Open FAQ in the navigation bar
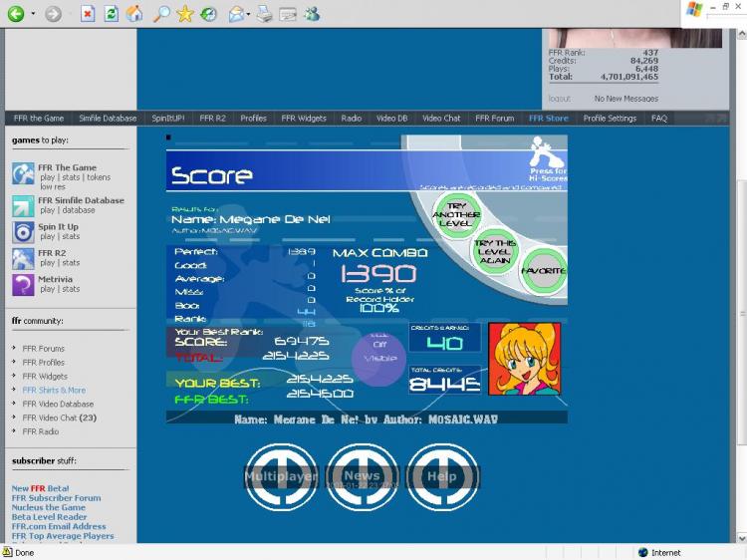The image size is (747, 560). pyautogui.click(x=659, y=119)
